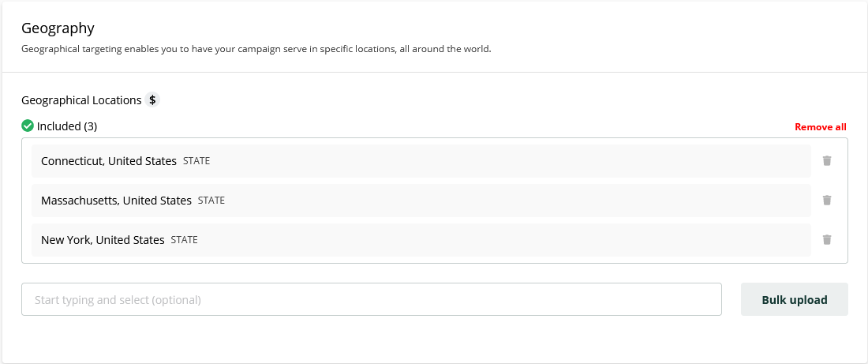Delete the Connecticut location with trash icon
Viewport: 868px width, 364px height.
(x=827, y=161)
